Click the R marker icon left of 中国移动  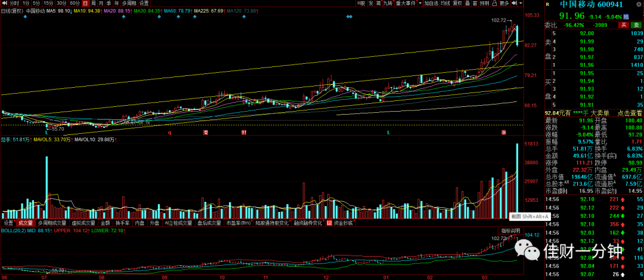(547, 5)
